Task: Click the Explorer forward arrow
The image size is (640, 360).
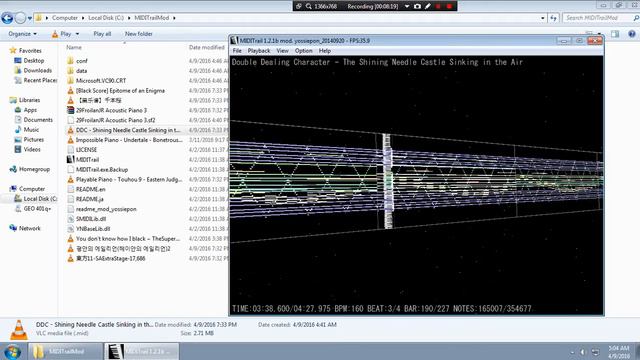Action: 20,18
